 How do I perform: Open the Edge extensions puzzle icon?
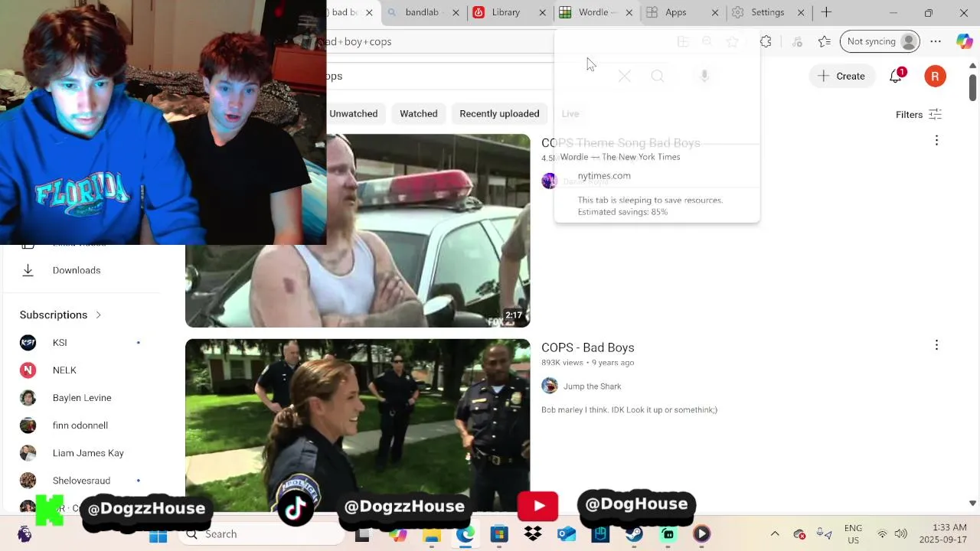pos(766,41)
